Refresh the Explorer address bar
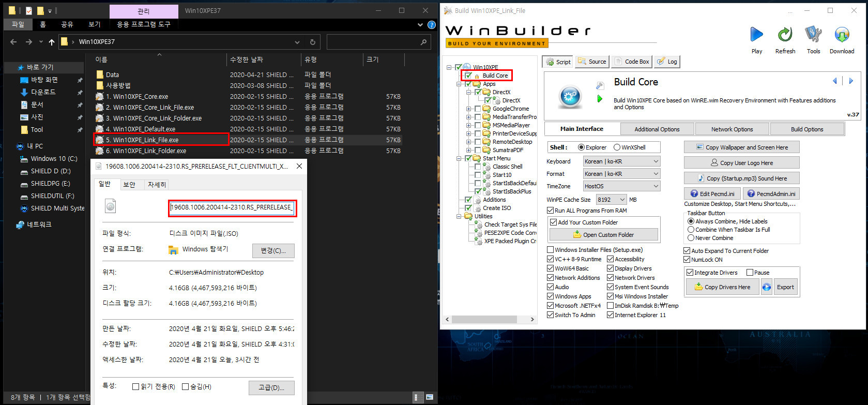The width and height of the screenshot is (868, 405). coord(312,42)
